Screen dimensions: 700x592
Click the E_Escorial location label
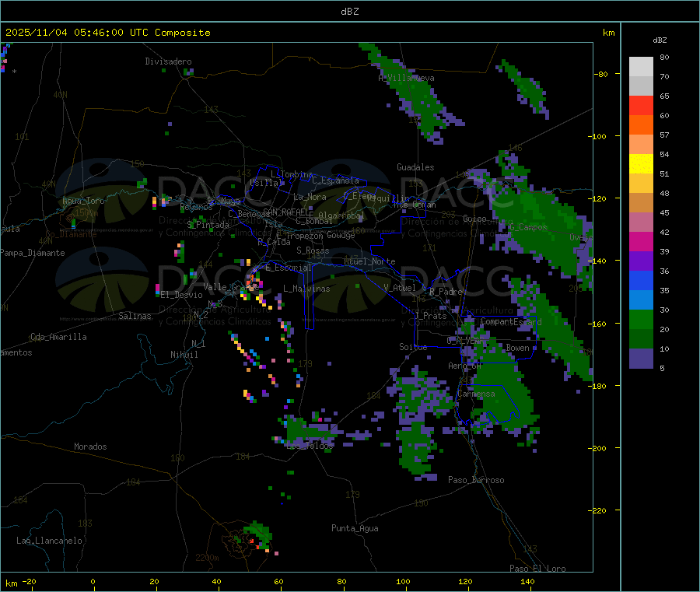point(289,268)
